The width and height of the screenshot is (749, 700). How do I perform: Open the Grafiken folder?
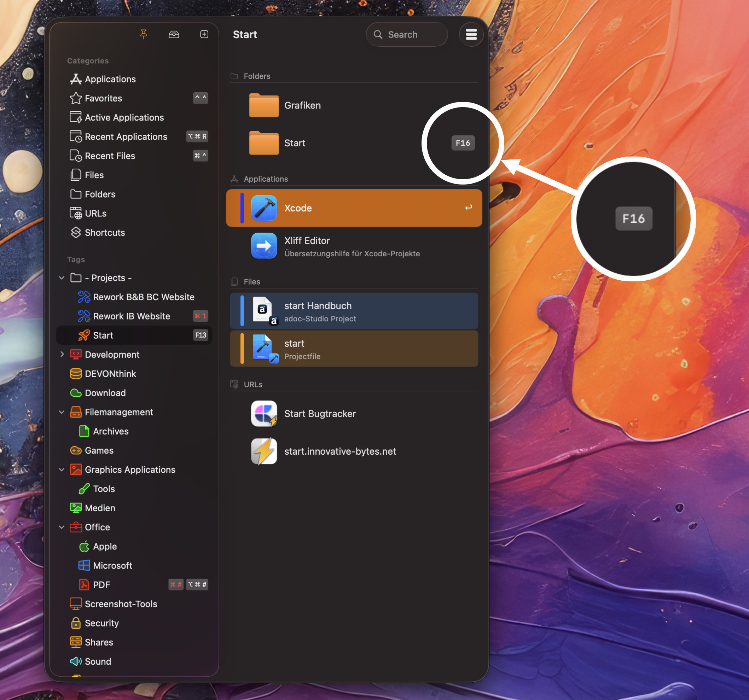coord(302,105)
